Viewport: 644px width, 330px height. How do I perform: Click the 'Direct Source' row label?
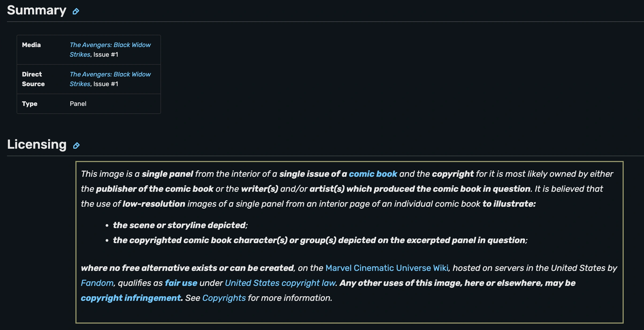[33, 79]
